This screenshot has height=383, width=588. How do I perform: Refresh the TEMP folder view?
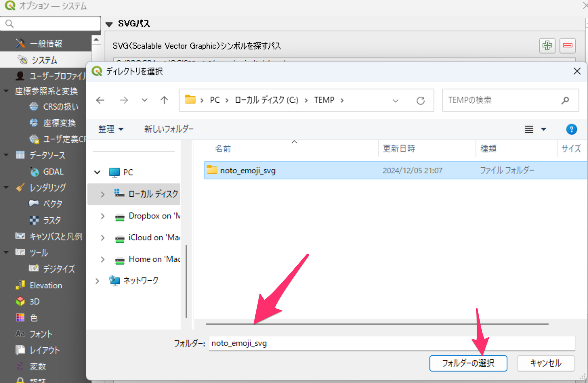(420, 101)
